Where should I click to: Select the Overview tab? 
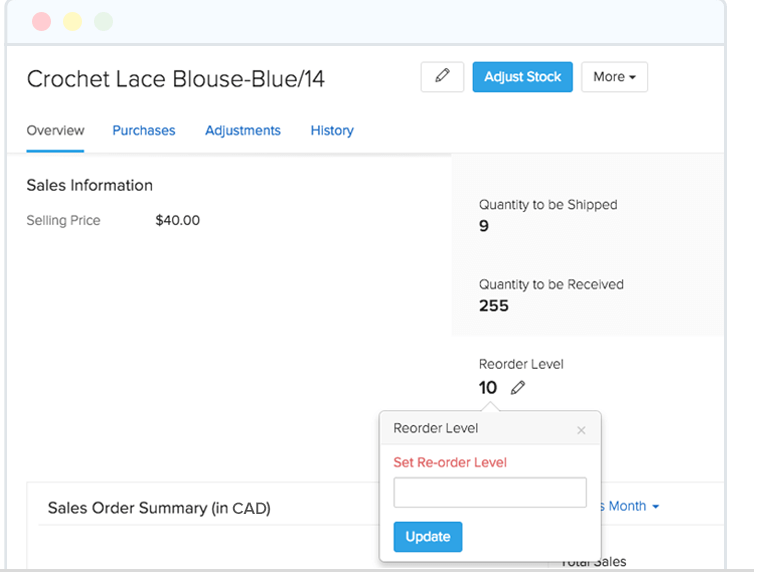tap(55, 131)
